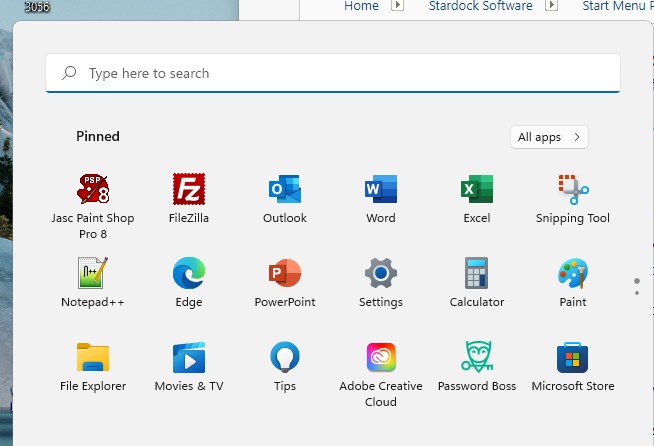Launch the Calculator app

point(477,282)
